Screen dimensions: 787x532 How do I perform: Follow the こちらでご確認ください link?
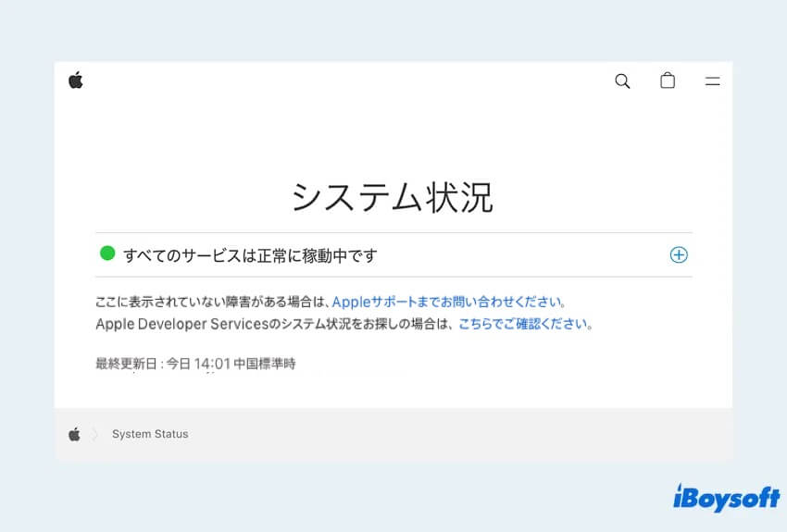[523, 324]
